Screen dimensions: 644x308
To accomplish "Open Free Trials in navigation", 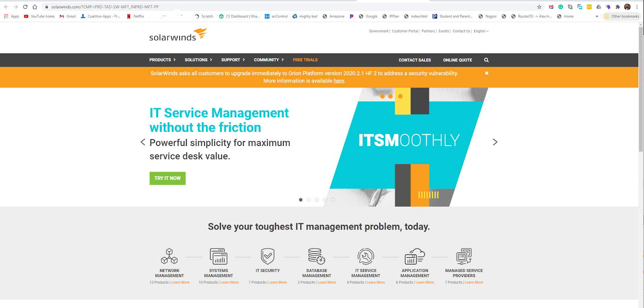I will [305, 60].
